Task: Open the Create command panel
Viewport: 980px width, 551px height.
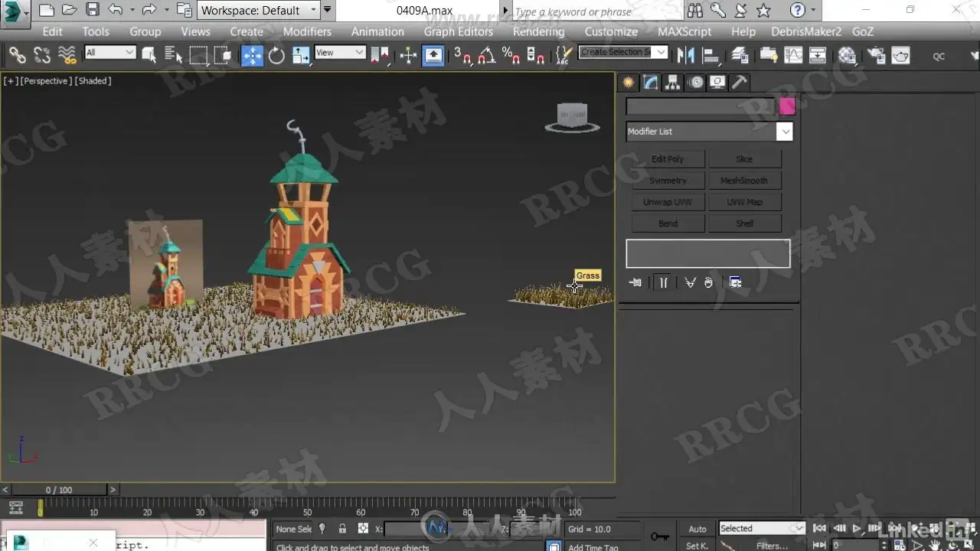Action: click(x=629, y=83)
